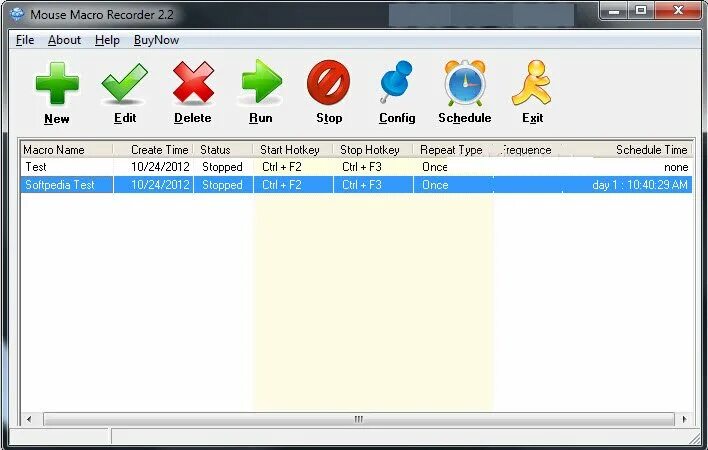
Task: Click Create Time 10/24/2012 in Test row
Action: point(160,167)
